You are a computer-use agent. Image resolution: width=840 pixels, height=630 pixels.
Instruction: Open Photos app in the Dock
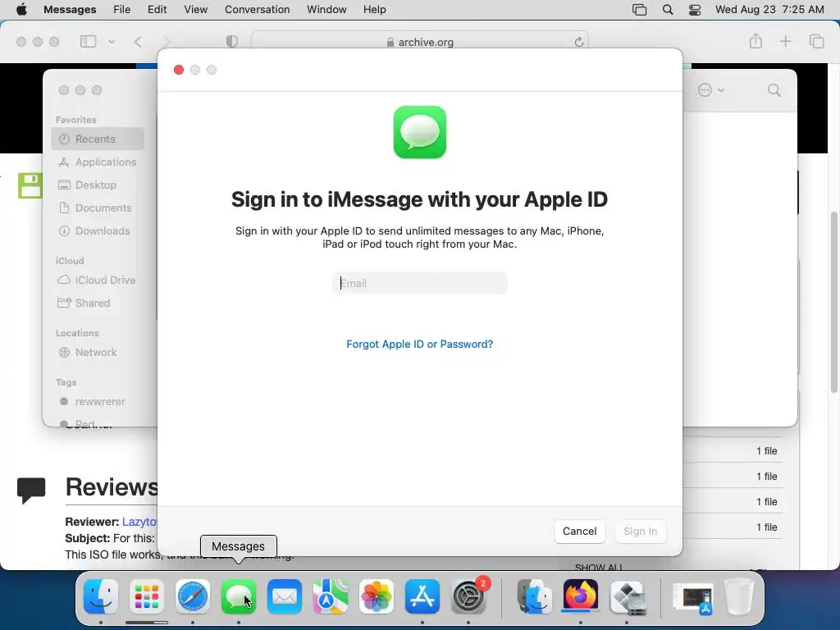[377, 596]
